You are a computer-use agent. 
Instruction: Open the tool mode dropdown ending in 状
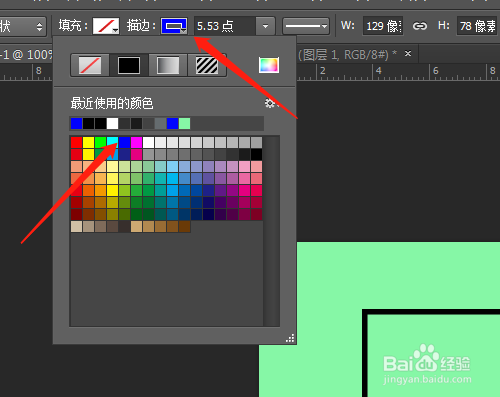22,26
